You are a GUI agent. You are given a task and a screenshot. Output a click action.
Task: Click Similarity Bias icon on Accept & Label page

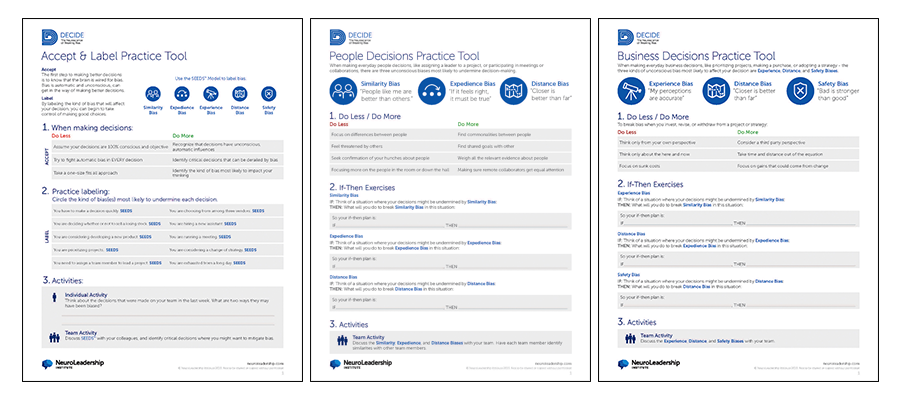click(x=154, y=95)
